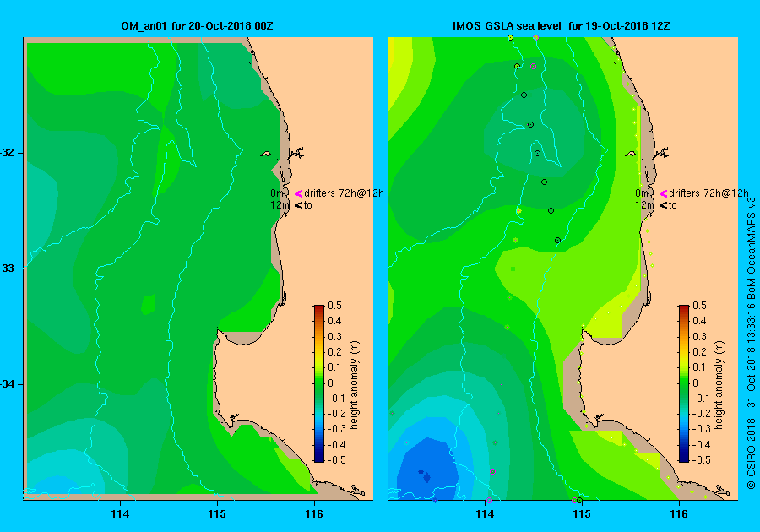Image resolution: width=760 pixels, height=532 pixels.
Task: Click the '0m' depth label in OM_an01 map
Action: tap(277, 193)
